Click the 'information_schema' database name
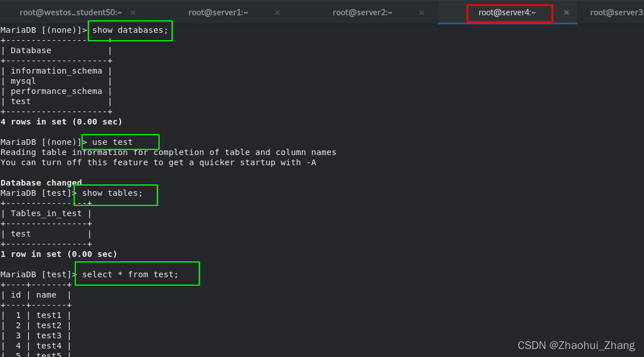The image size is (644, 357). [57, 71]
